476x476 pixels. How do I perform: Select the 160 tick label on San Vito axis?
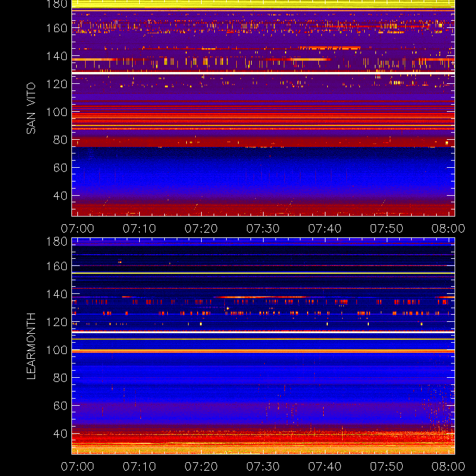point(57,28)
